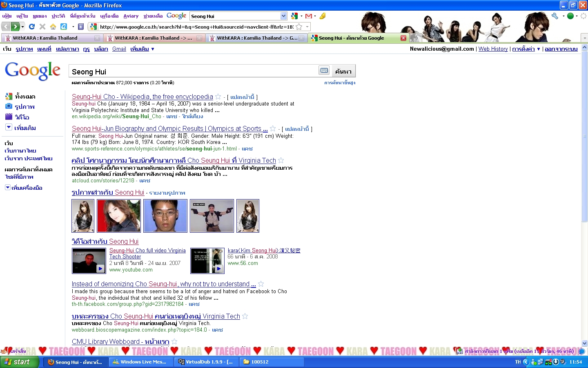The height and width of the screenshot is (368, 588).
Task: Reload the page with the refresh icon
Action: click(x=32, y=27)
